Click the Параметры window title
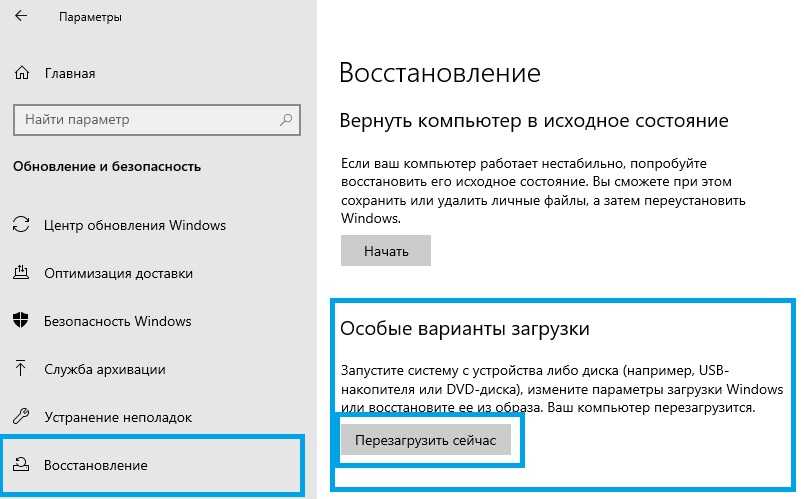The width and height of the screenshot is (804, 499). coord(90,17)
